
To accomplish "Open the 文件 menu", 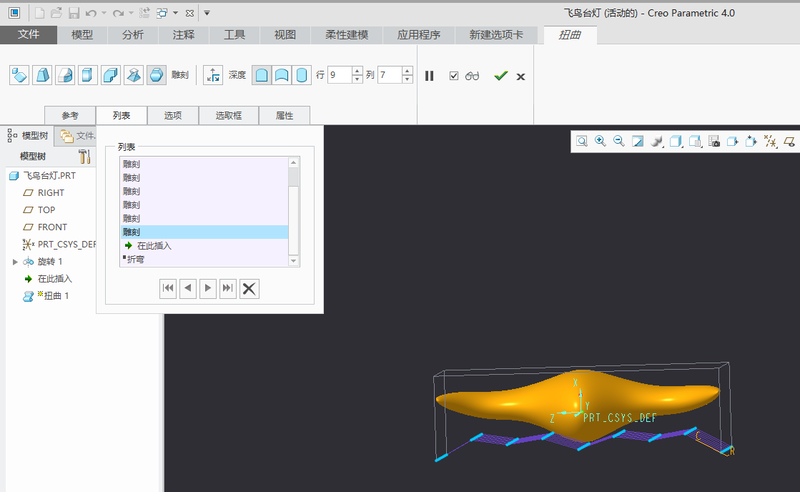I will click(29, 35).
